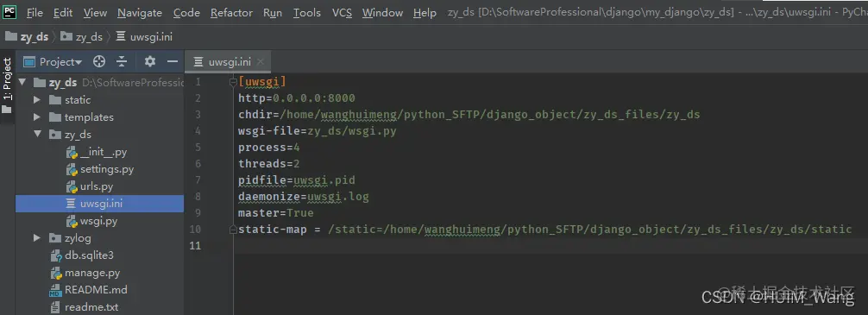The height and width of the screenshot is (315, 868).
Task: Close the uwsgi.ini editor tab
Action: click(261, 62)
